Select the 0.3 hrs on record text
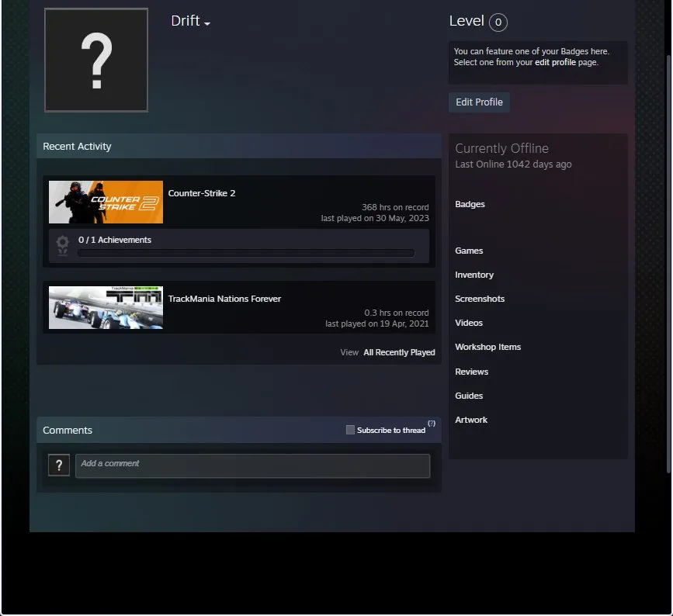This screenshot has width=673, height=616. click(x=396, y=313)
